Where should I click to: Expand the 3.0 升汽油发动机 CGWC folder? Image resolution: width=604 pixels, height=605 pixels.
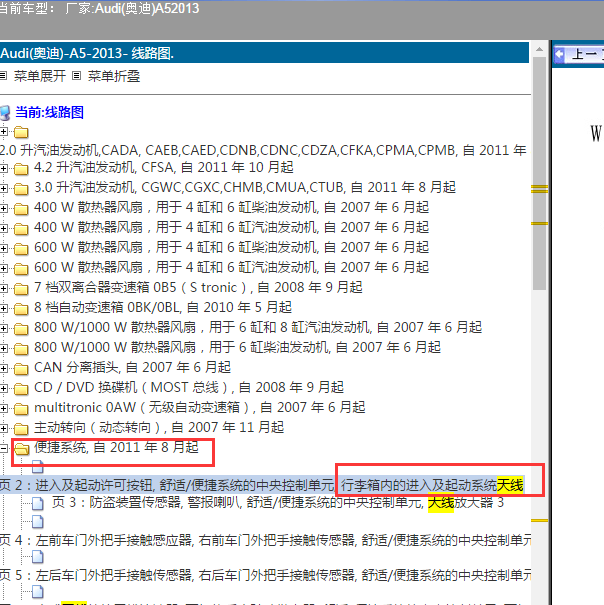click(x=3, y=188)
